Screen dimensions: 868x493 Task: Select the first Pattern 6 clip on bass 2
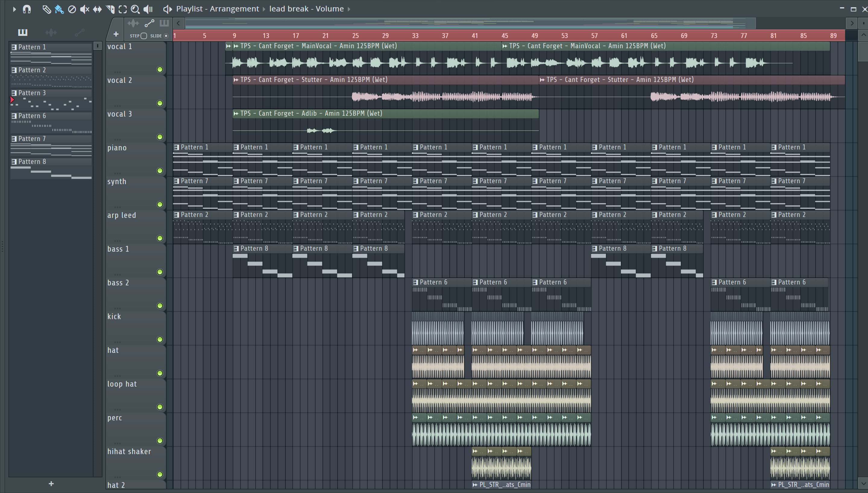pos(442,295)
